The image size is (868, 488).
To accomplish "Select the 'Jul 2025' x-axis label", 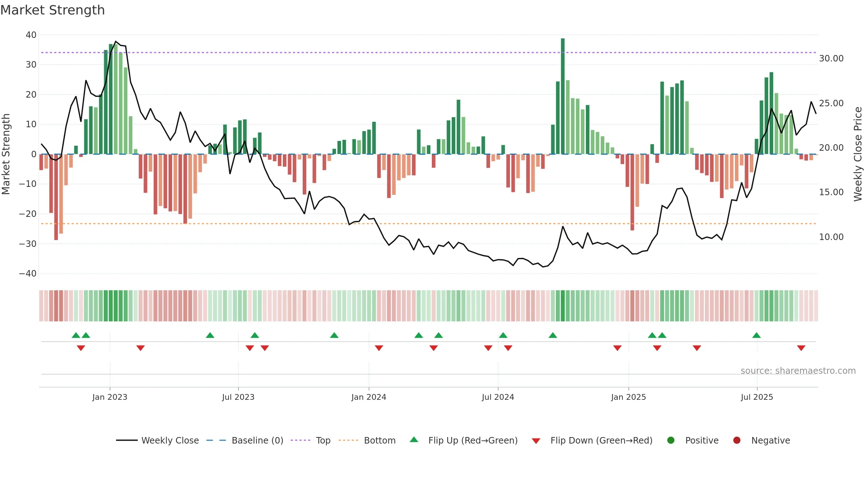I will 757,397.
